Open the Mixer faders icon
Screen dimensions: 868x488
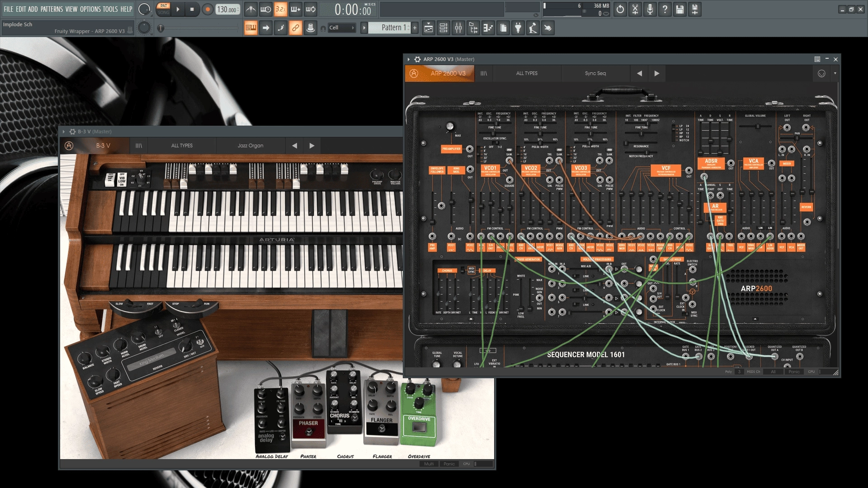(x=458, y=28)
